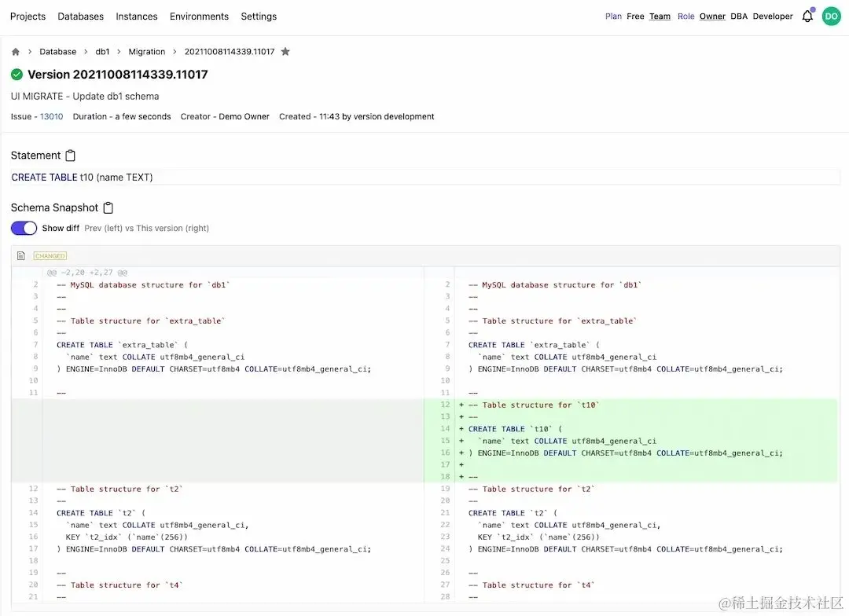Image resolution: width=849 pixels, height=616 pixels.
Task: Click the diff hunk header @@ -2,20 +2,27 @@
Action: coord(87,273)
